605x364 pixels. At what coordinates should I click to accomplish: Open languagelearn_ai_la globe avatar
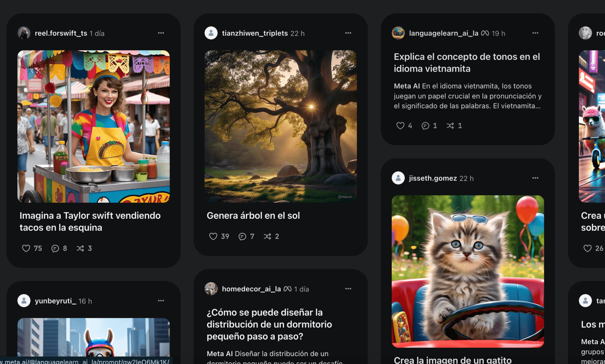click(398, 33)
